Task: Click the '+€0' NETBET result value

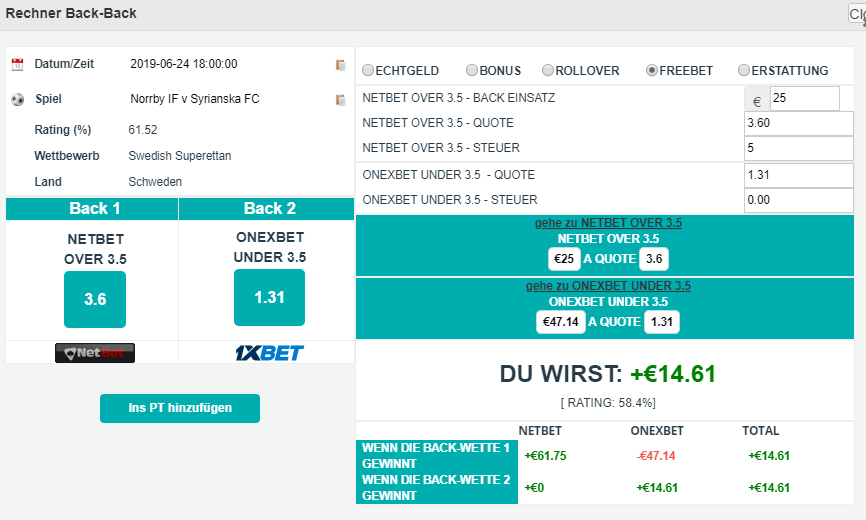Action: [x=534, y=488]
